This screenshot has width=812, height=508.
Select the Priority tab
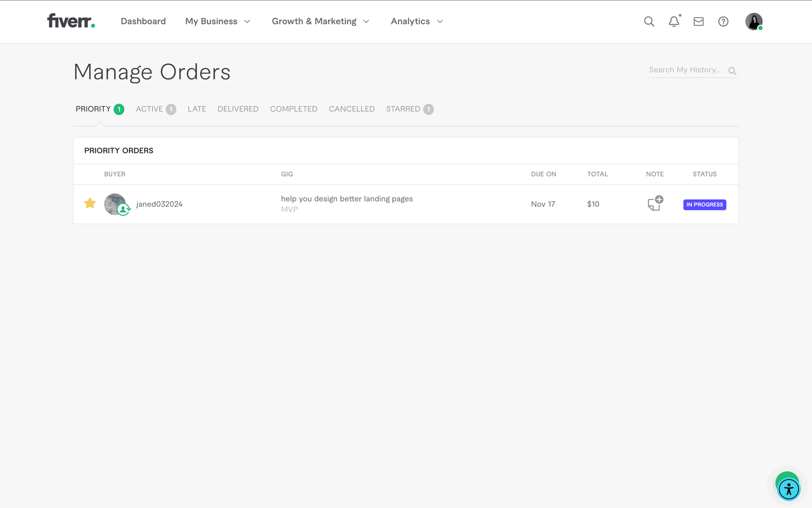pos(100,109)
